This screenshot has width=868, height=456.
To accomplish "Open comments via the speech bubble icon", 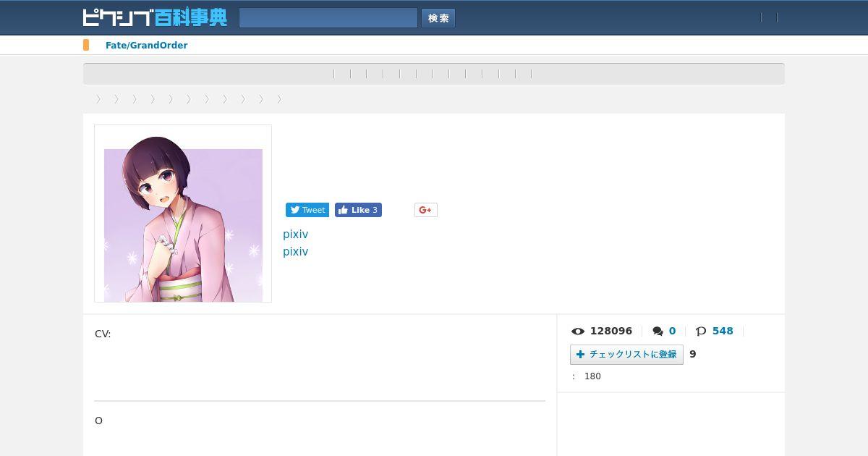I will tap(658, 332).
